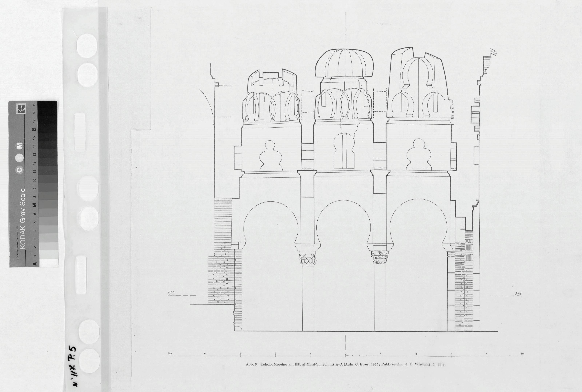Click the middle horseshoe arch opening

coord(344,225)
